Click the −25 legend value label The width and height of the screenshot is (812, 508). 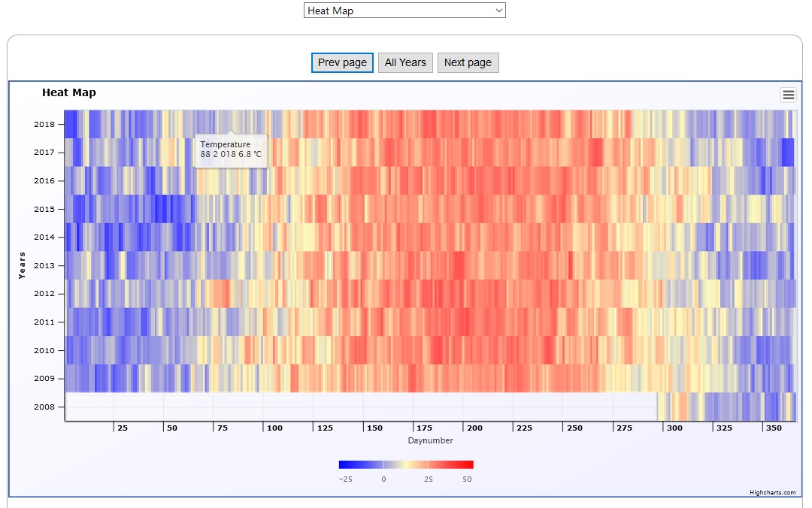(x=346, y=479)
